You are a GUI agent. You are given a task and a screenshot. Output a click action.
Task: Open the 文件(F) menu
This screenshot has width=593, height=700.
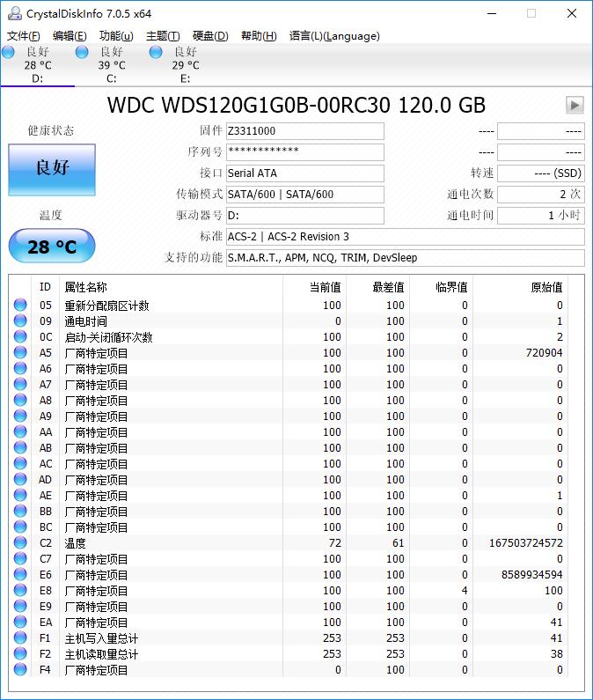point(23,36)
